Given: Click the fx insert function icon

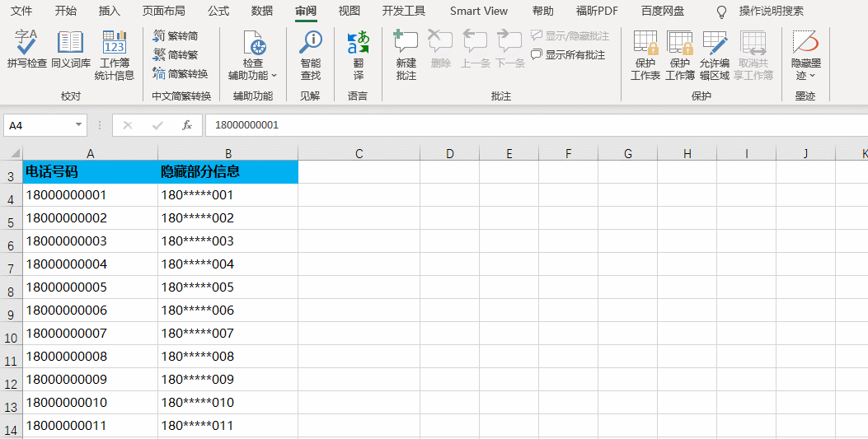Looking at the screenshot, I should tap(187, 125).
